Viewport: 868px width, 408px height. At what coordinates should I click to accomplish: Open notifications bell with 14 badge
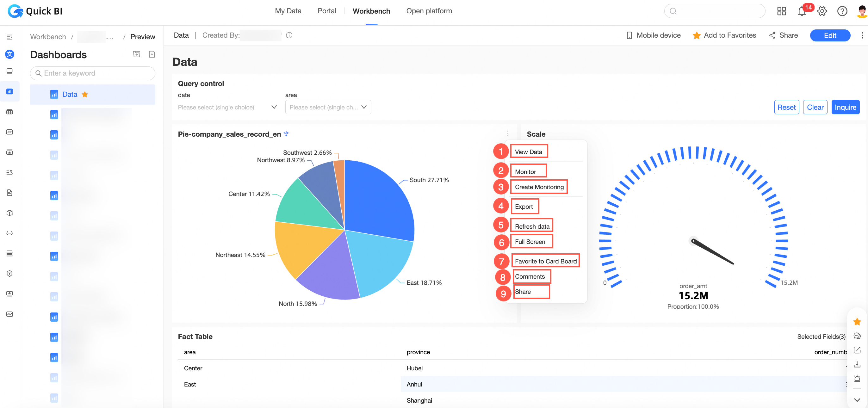tap(802, 11)
